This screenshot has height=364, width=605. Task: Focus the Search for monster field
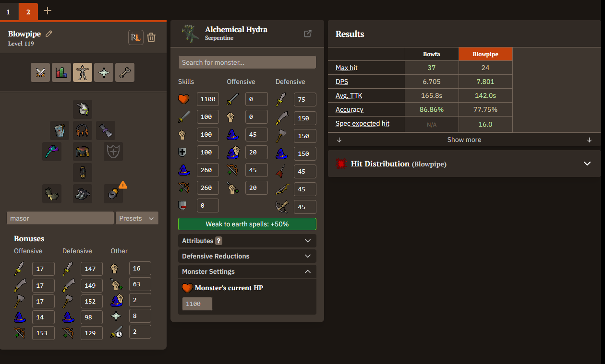pyautogui.click(x=247, y=62)
